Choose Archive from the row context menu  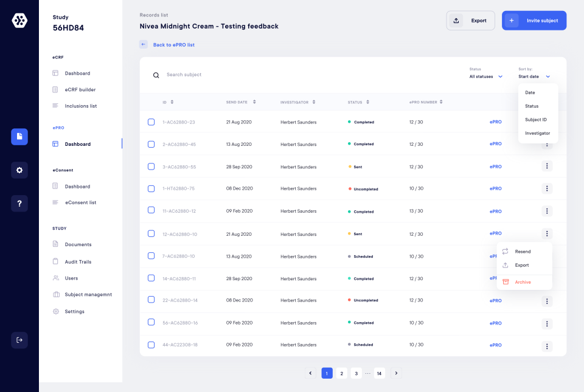524,282
